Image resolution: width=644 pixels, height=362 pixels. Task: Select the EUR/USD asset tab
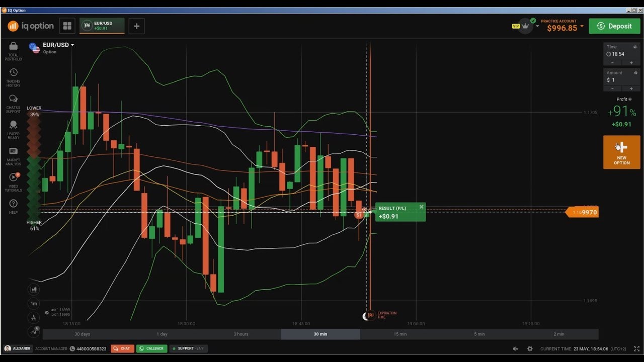coord(102,26)
